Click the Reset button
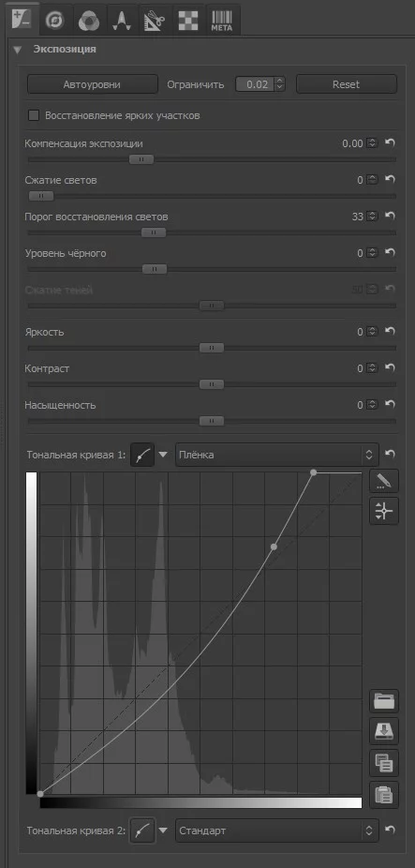 coord(347,84)
